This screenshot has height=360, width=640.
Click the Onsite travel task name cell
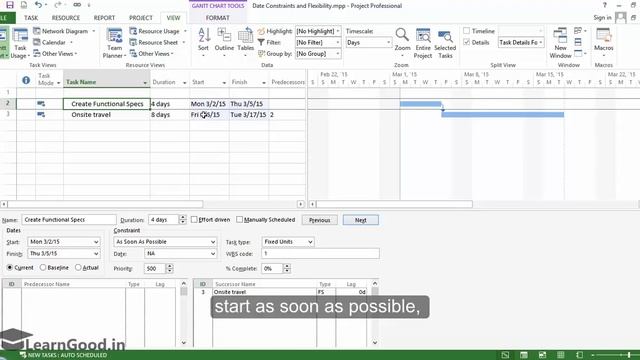coord(107,115)
